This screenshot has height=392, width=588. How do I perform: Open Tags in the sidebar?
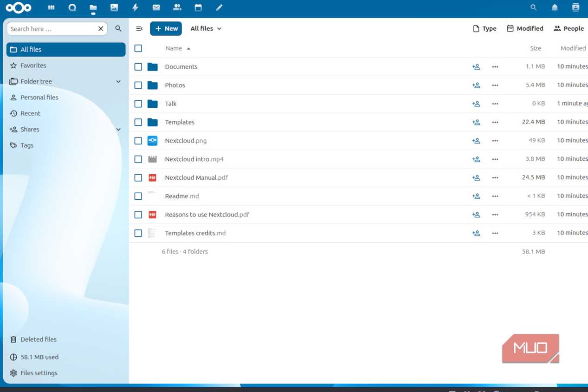66,145
